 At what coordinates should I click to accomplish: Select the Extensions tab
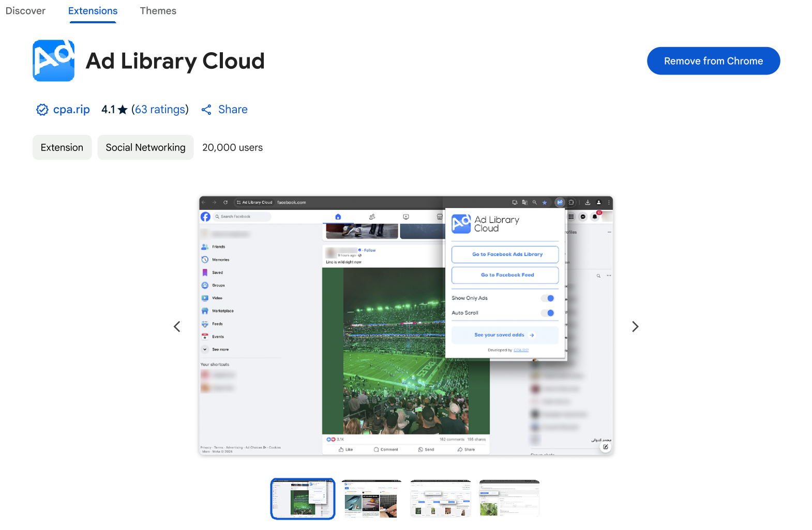93,11
